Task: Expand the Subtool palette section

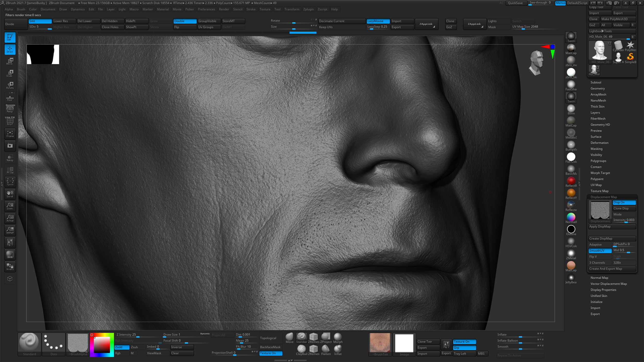Action: (x=596, y=82)
